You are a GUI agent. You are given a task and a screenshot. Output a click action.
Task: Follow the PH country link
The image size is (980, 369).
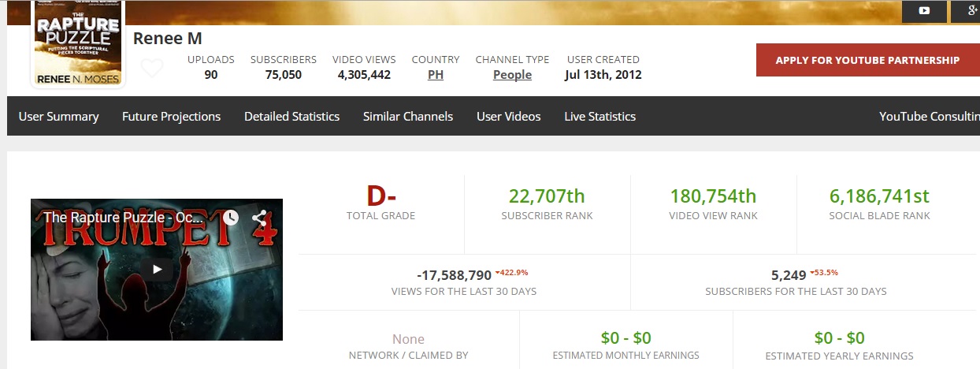[436, 75]
